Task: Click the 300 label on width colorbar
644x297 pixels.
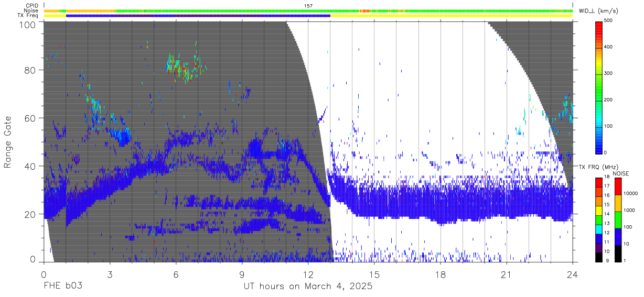Action: [x=609, y=74]
